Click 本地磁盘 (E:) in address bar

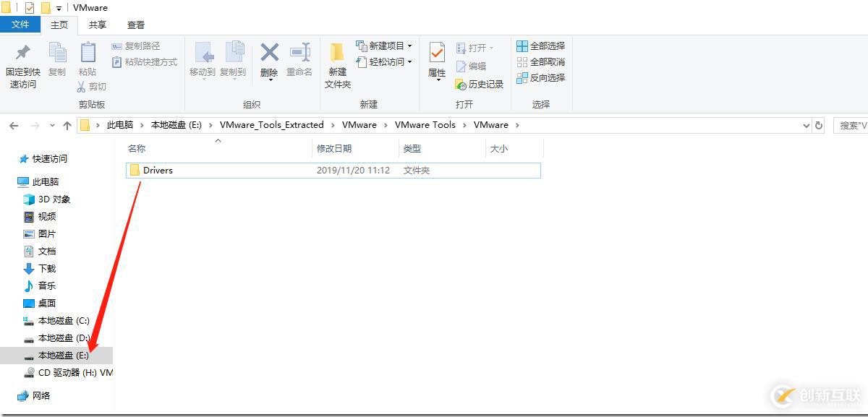tap(176, 125)
